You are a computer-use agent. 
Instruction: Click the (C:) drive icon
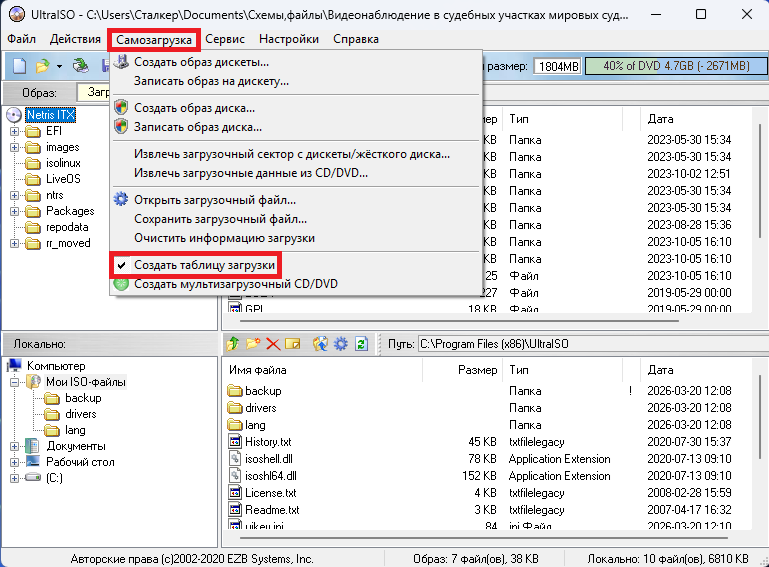32,477
